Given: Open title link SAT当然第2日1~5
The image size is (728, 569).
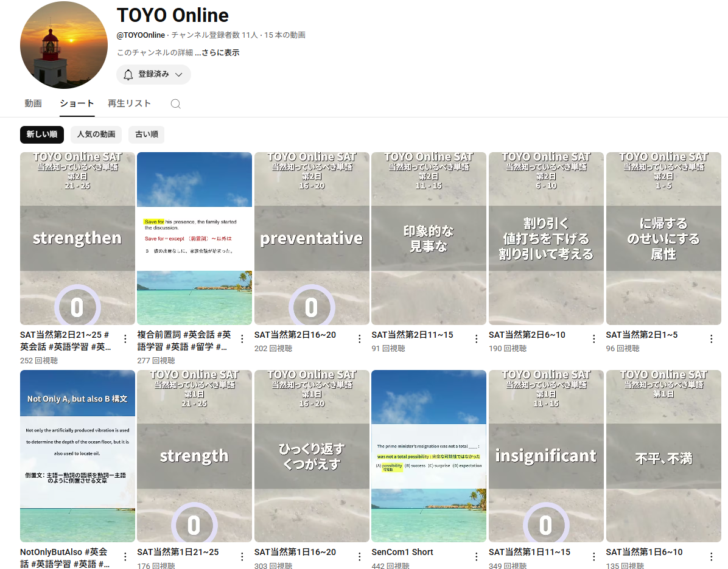Looking at the screenshot, I should [642, 335].
